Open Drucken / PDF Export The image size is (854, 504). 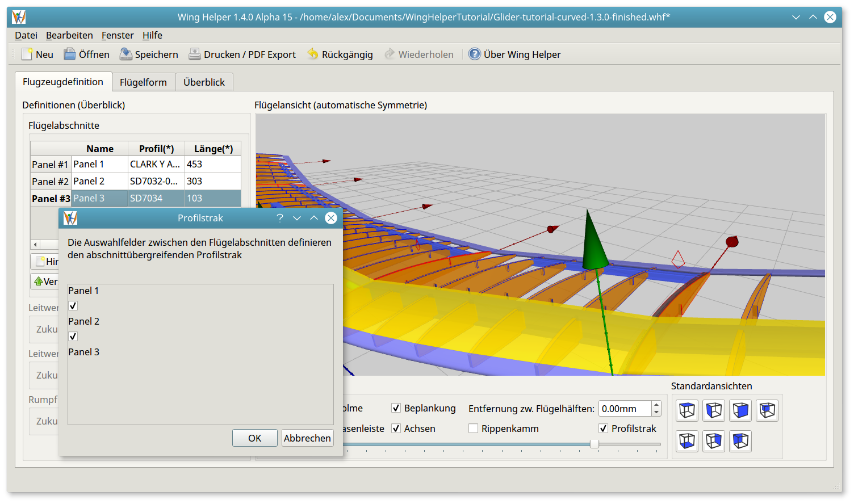point(242,54)
